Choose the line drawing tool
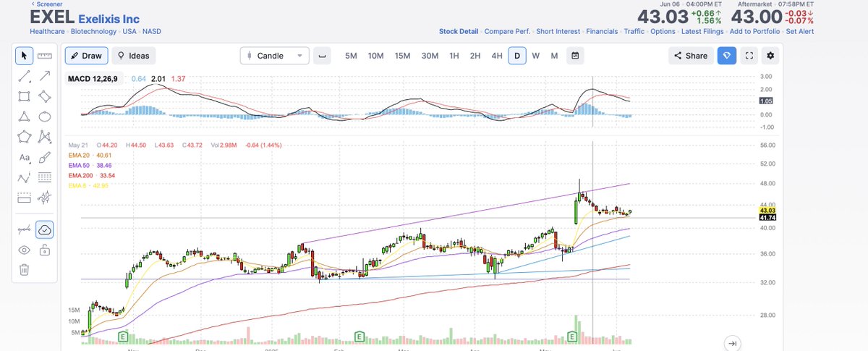Image resolution: width=868 pixels, height=351 pixels. click(24, 76)
